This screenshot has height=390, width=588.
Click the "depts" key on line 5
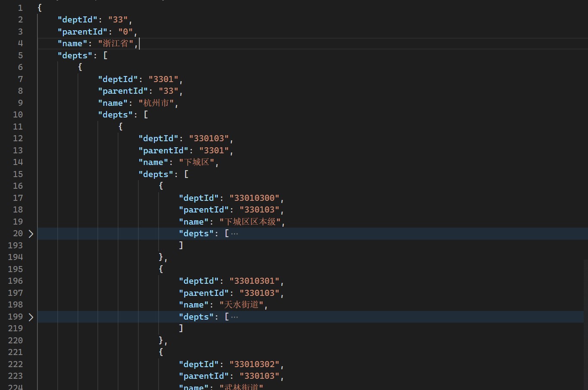click(x=75, y=56)
